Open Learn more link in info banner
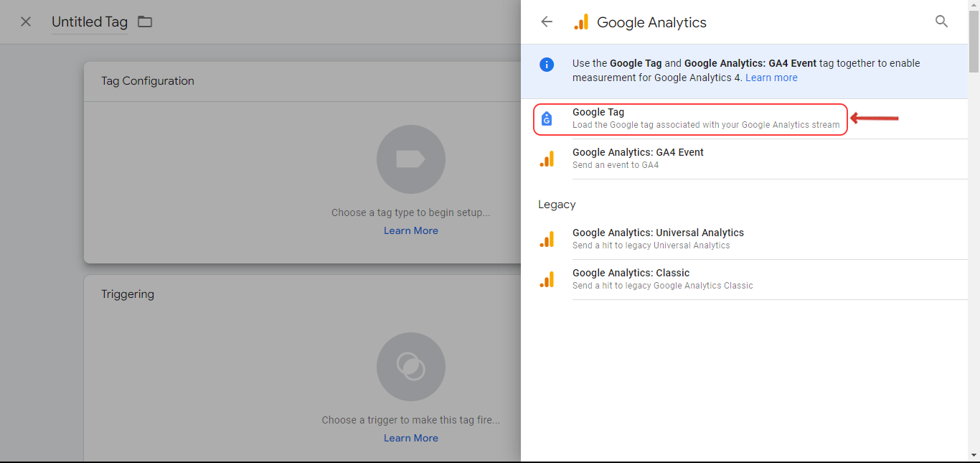 pyautogui.click(x=771, y=78)
